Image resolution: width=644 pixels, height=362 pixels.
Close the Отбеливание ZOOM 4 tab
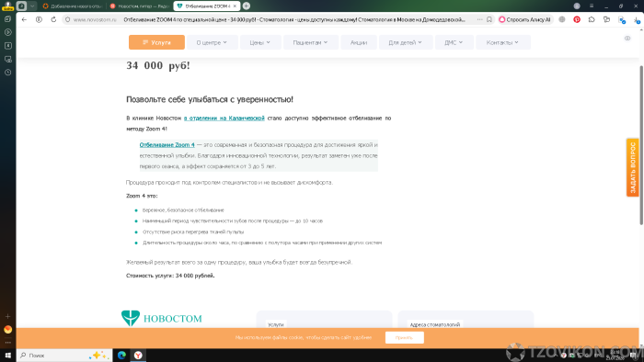coord(235,6)
